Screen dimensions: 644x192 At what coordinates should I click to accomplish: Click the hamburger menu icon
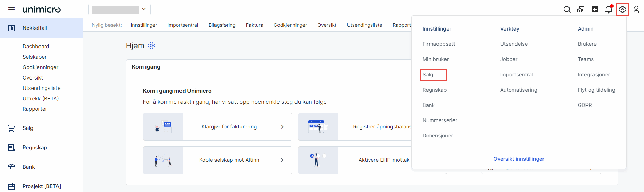click(x=11, y=9)
